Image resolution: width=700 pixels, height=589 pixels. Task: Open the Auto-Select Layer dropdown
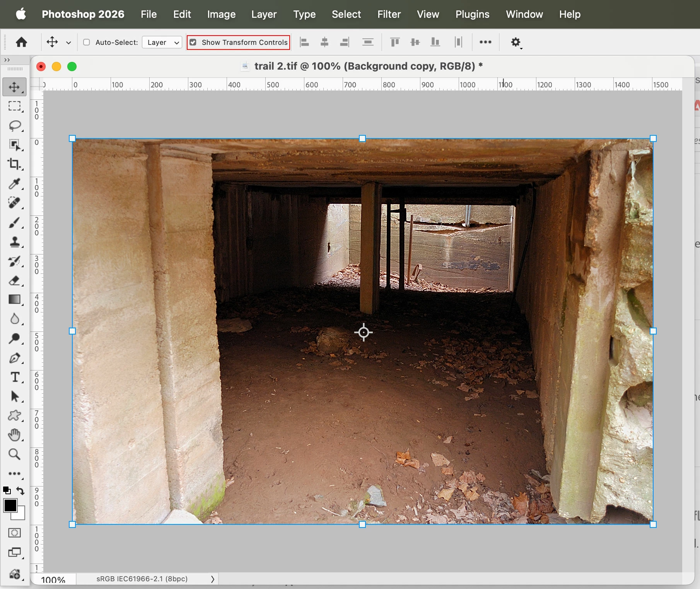pos(162,42)
